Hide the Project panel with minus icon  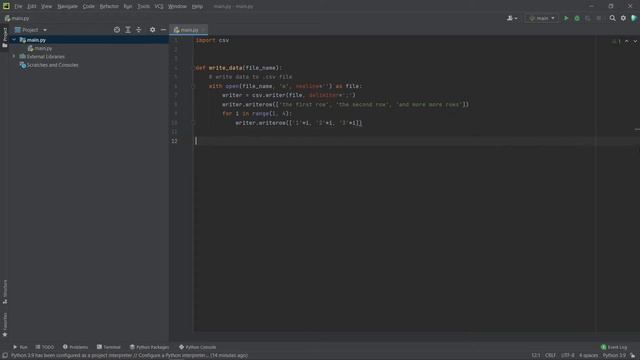click(163, 30)
